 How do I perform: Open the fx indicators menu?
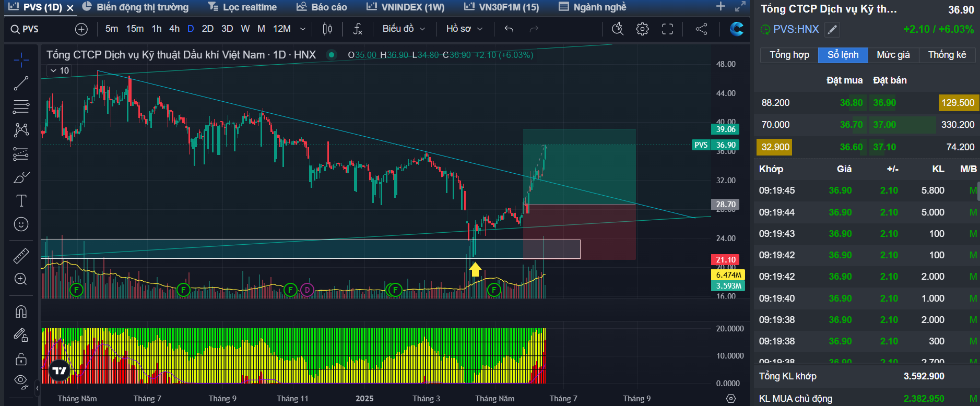point(358,29)
